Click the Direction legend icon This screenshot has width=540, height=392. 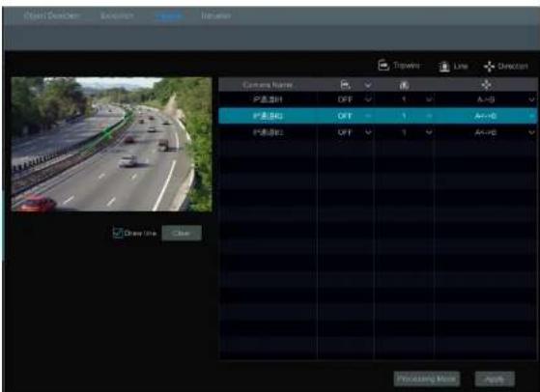tap(489, 66)
